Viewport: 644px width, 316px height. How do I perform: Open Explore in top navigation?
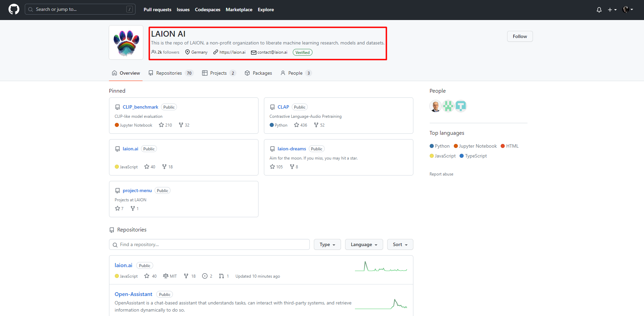(266, 10)
